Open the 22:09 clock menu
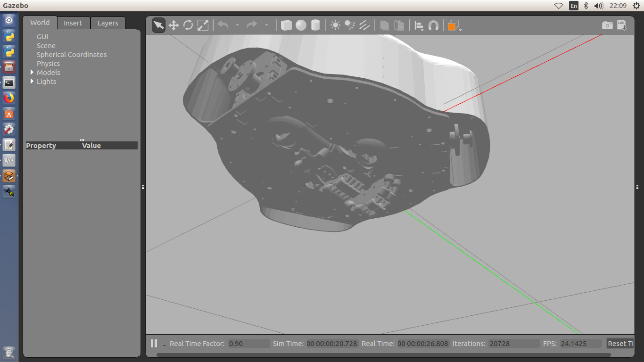Screen dimensions: 644x362 618,6
